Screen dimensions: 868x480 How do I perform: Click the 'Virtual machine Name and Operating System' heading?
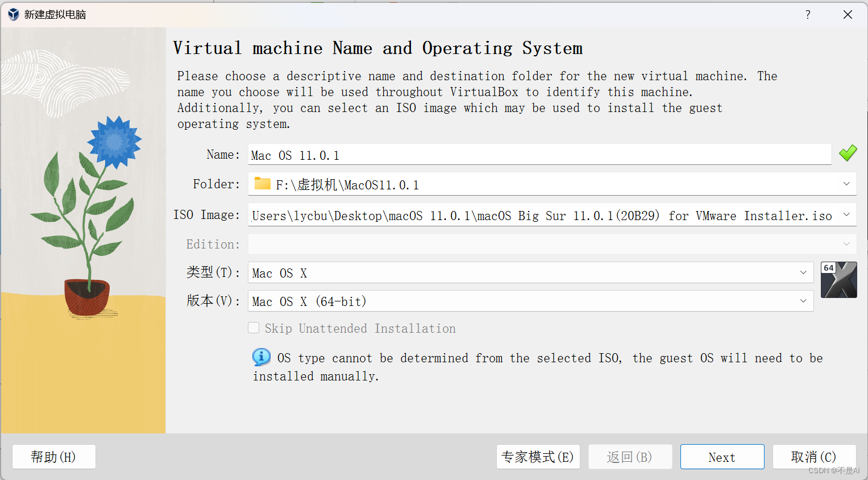tap(378, 48)
